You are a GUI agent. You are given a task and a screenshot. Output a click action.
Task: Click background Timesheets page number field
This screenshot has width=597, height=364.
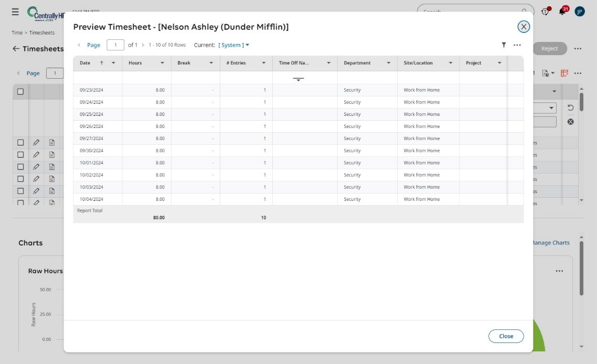point(55,73)
